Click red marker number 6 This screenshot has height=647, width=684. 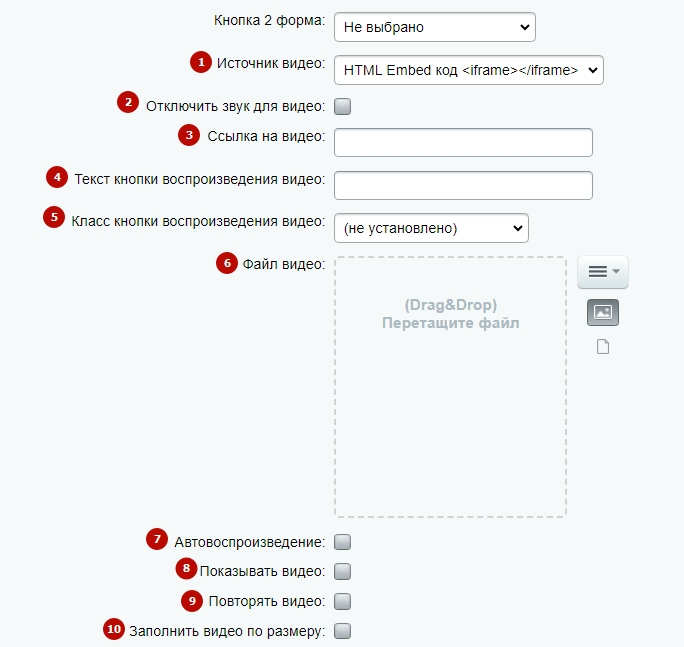coord(227,263)
